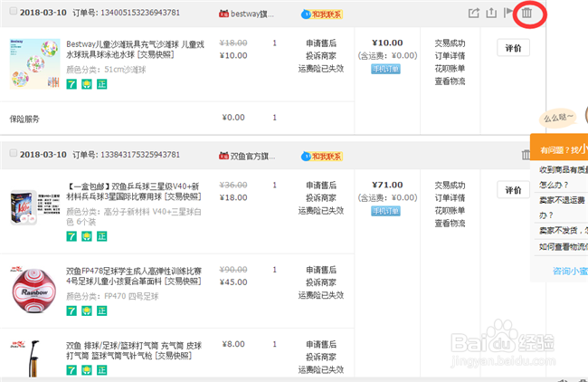Click the 7-day return icon under 双鱼FP478足球 item
The height and width of the screenshot is (382, 588).
71,310
